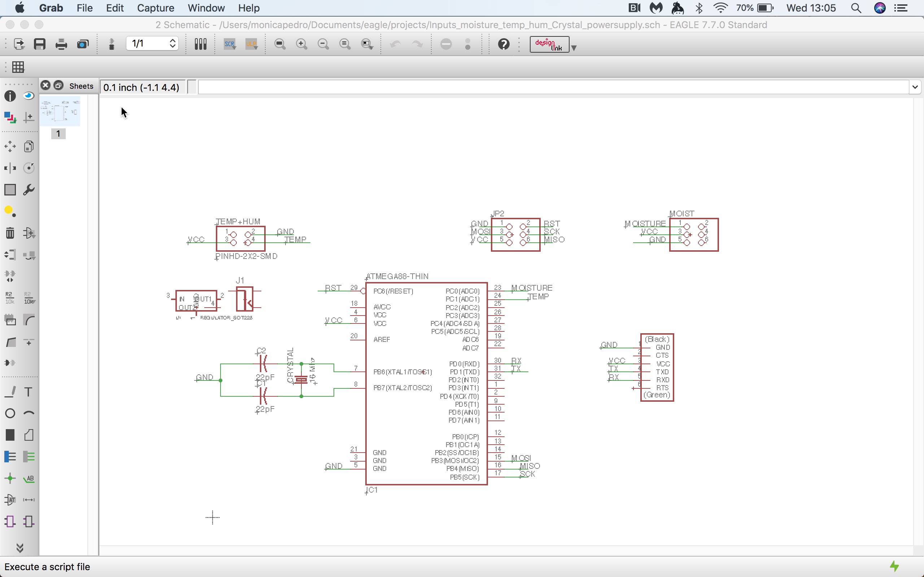Viewport: 924px width, 577px height.
Task: Open the Edit menu
Action: (x=114, y=8)
